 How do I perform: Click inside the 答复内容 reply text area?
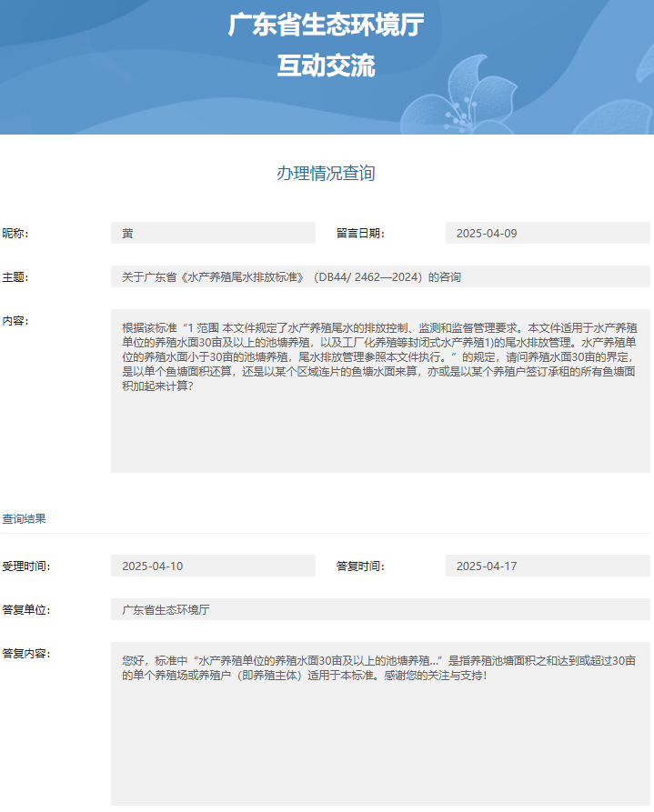[380, 727]
